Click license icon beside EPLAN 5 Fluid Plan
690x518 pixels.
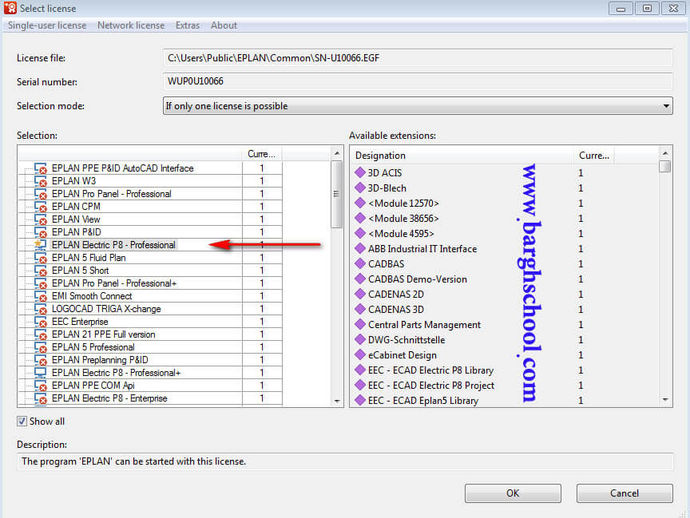[41, 258]
